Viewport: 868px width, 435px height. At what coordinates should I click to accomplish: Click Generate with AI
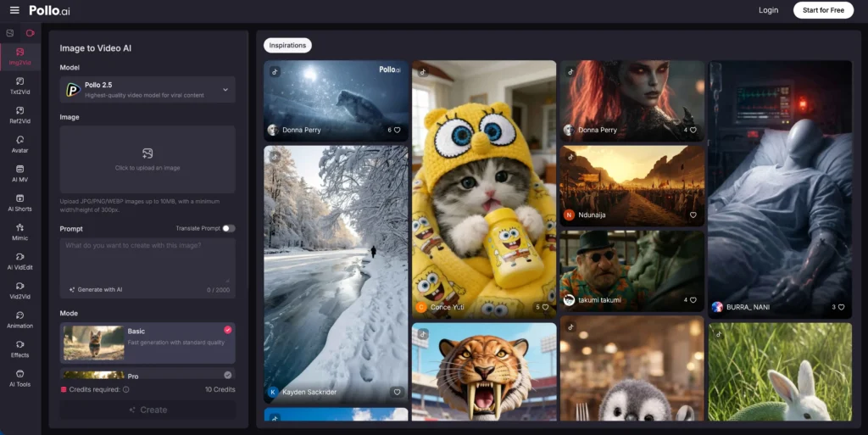click(x=96, y=290)
